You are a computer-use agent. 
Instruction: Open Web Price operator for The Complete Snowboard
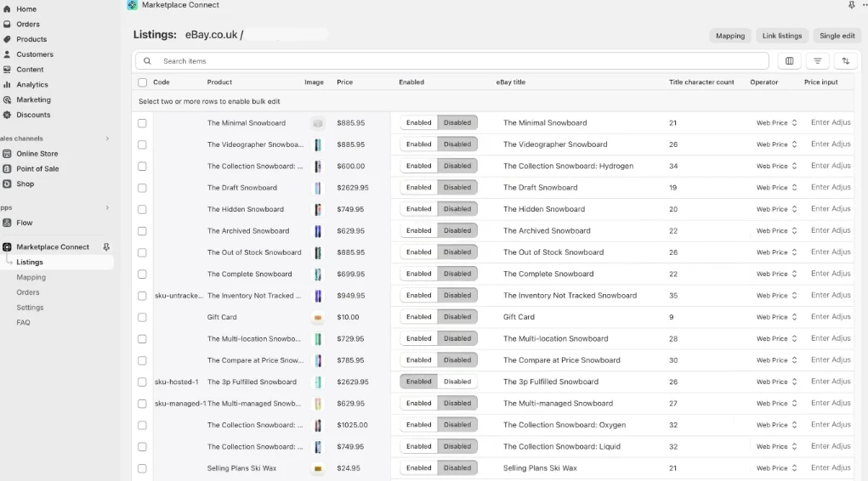(776, 274)
